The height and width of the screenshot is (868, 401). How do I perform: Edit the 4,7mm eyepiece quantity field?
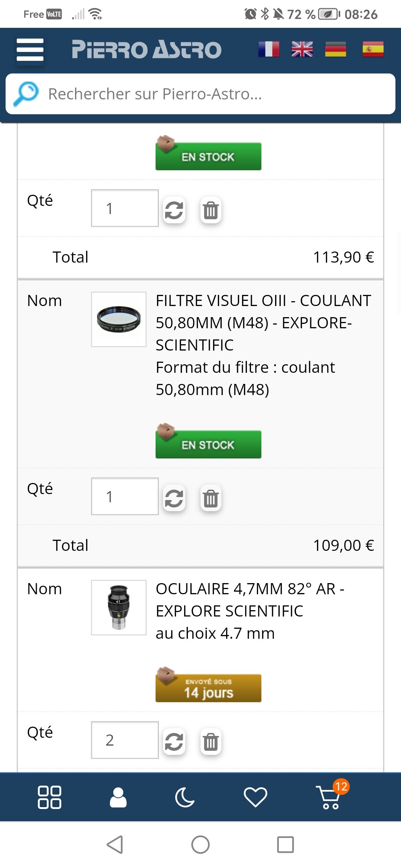point(125,740)
